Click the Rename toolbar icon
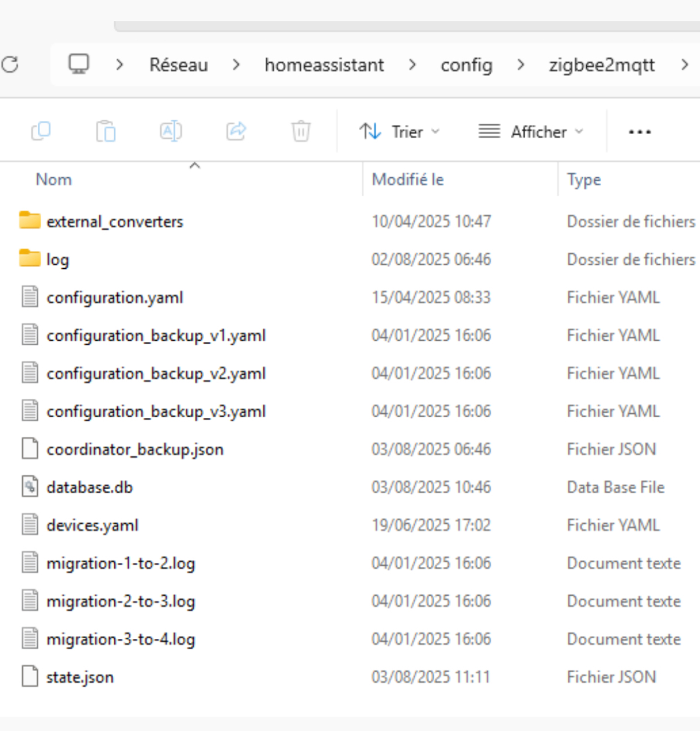This screenshot has width=700, height=731. coord(171,131)
